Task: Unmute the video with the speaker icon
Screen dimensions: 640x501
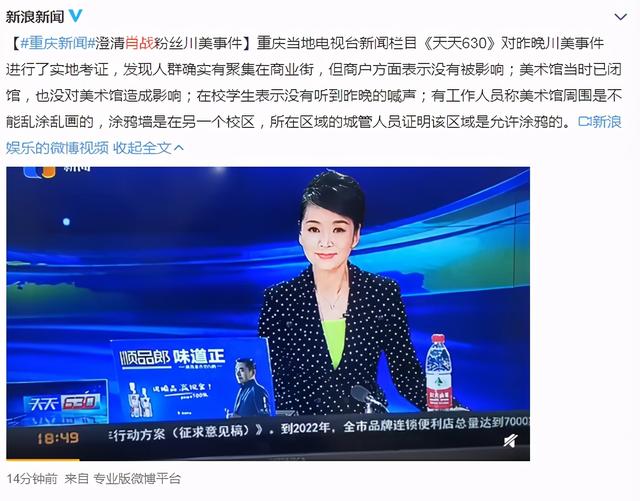Action: coord(510,441)
